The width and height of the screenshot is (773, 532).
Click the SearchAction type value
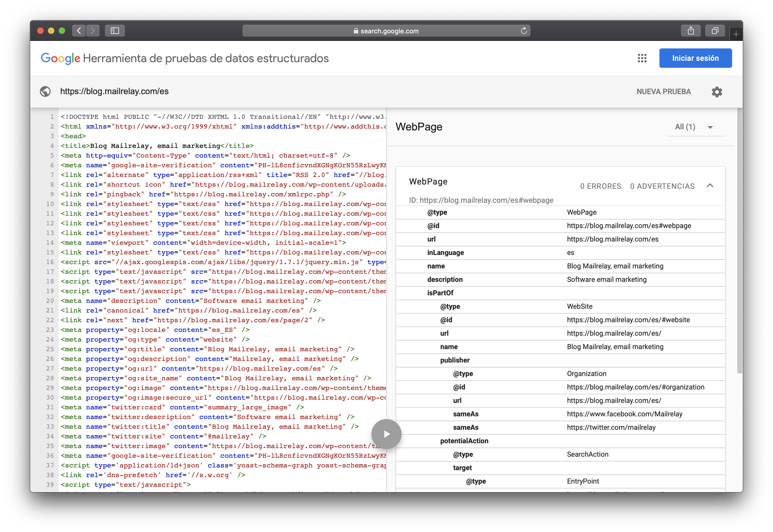pyautogui.click(x=587, y=454)
